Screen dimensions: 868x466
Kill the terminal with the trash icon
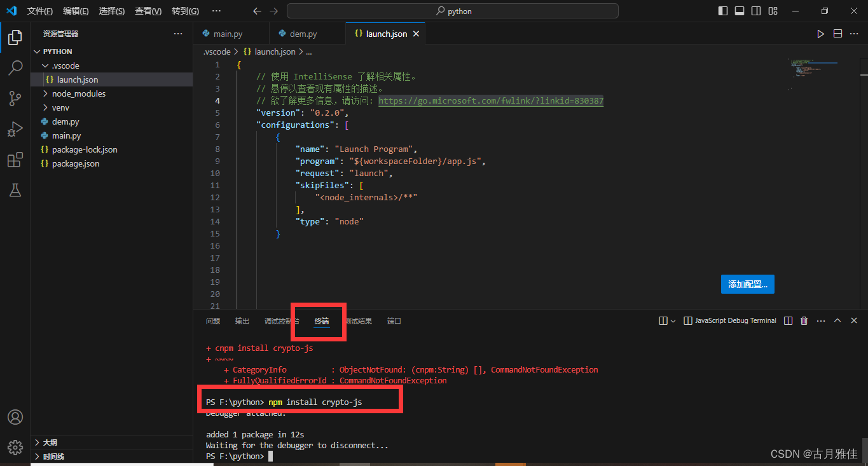click(x=804, y=320)
